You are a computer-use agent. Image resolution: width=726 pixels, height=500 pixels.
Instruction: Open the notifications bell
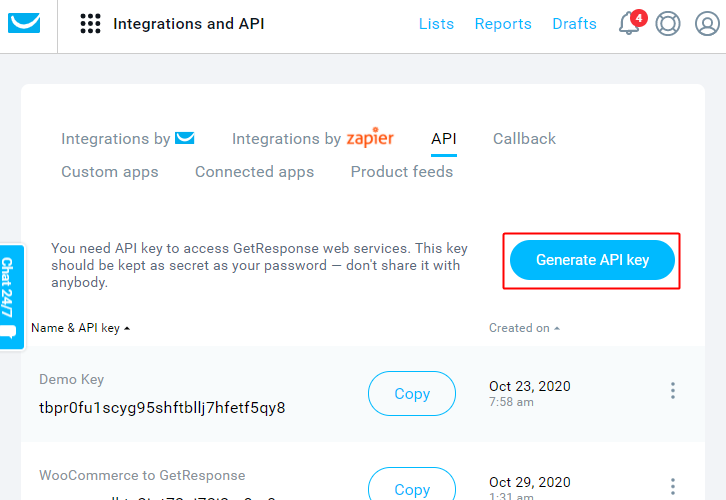(629, 24)
